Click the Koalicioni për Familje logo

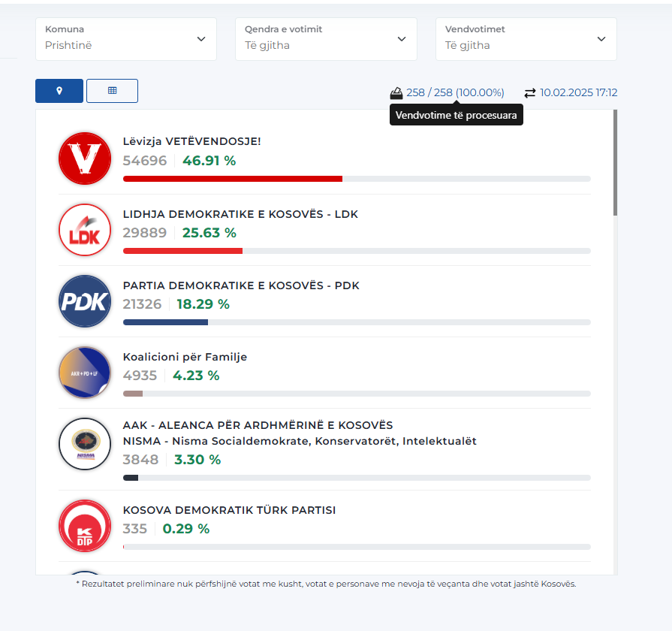click(85, 373)
